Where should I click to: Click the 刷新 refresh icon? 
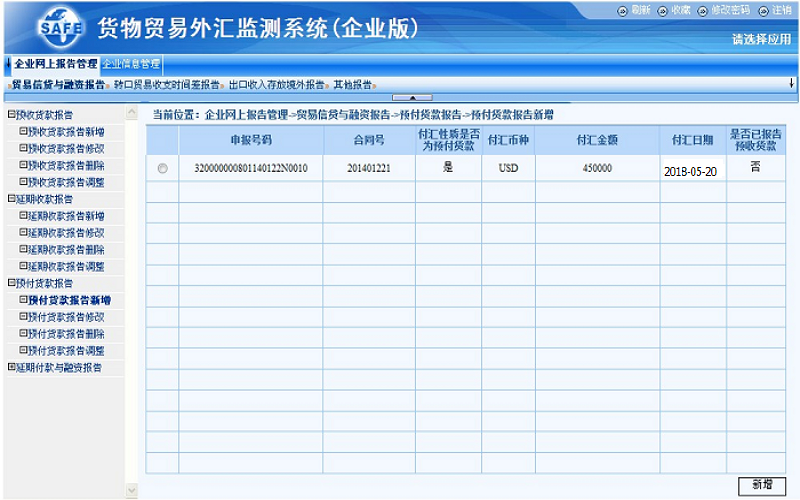pos(623,10)
